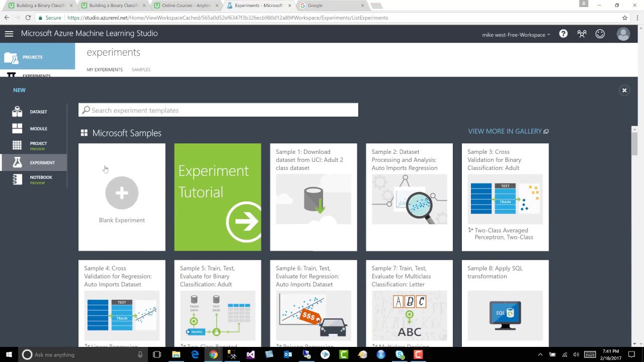Open Sample 3 Cross Validation Binary Classification
This screenshot has width=644, height=362.
pos(505,197)
